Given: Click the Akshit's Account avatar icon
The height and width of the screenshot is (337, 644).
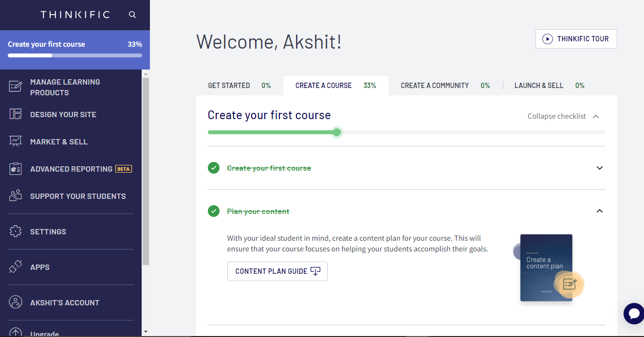Looking at the screenshot, I should click(16, 302).
